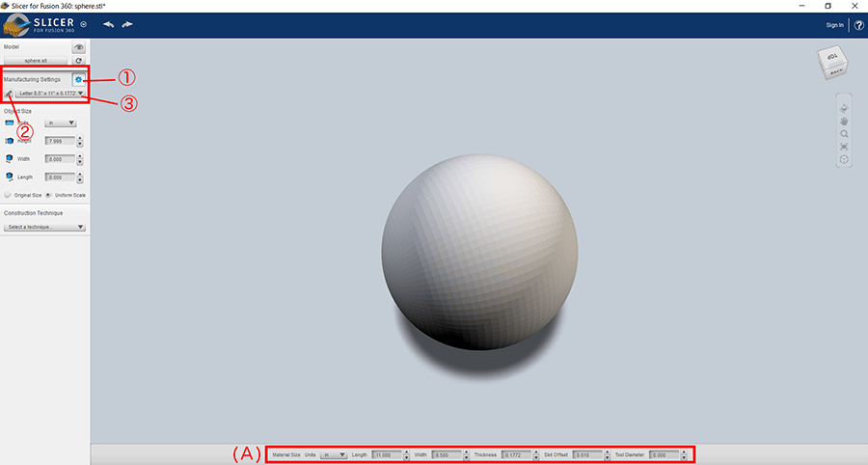Click the sphere model in viewport
The width and height of the screenshot is (868, 465).
479,252
